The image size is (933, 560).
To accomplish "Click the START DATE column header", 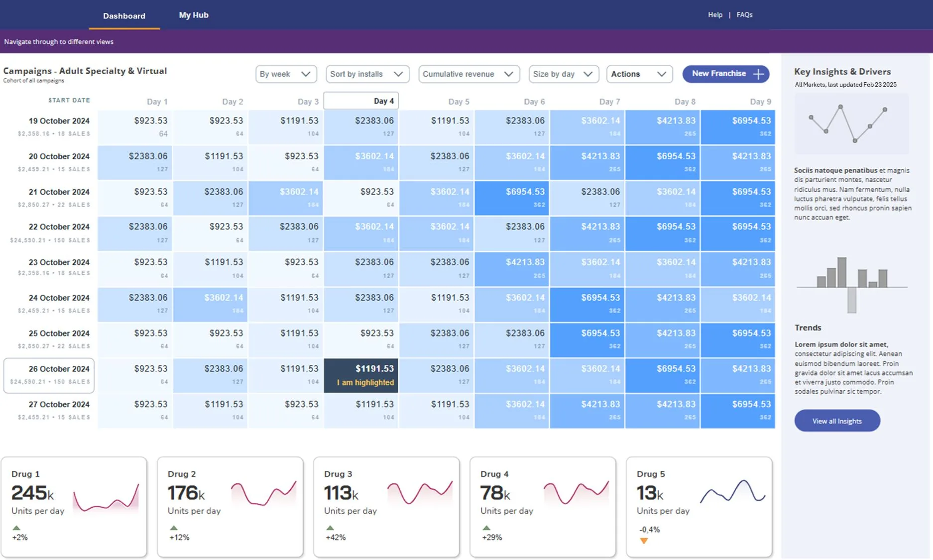I will coord(69,100).
